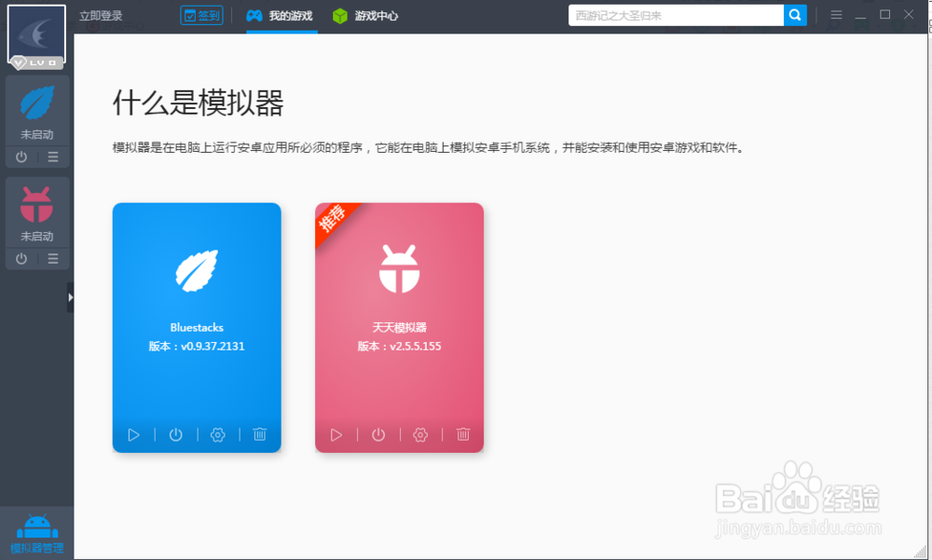Focus the game search input field
Viewport: 932px width, 560px height.
click(676, 16)
